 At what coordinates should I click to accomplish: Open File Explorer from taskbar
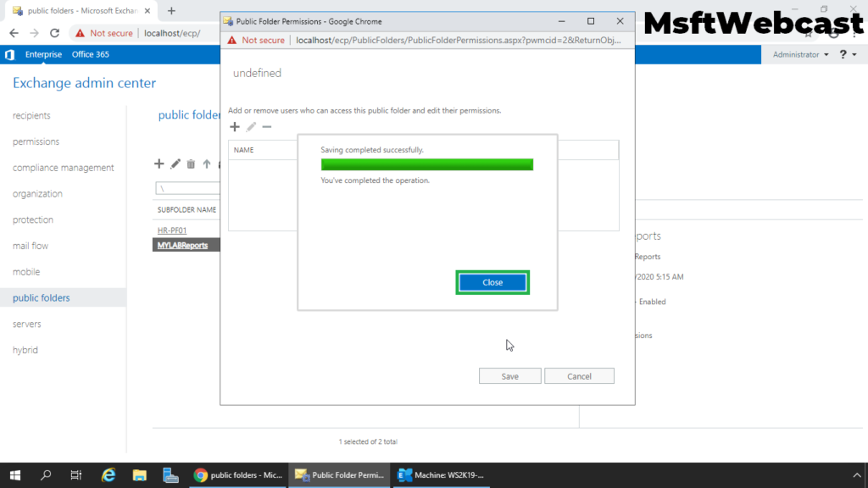(x=140, y=475)
